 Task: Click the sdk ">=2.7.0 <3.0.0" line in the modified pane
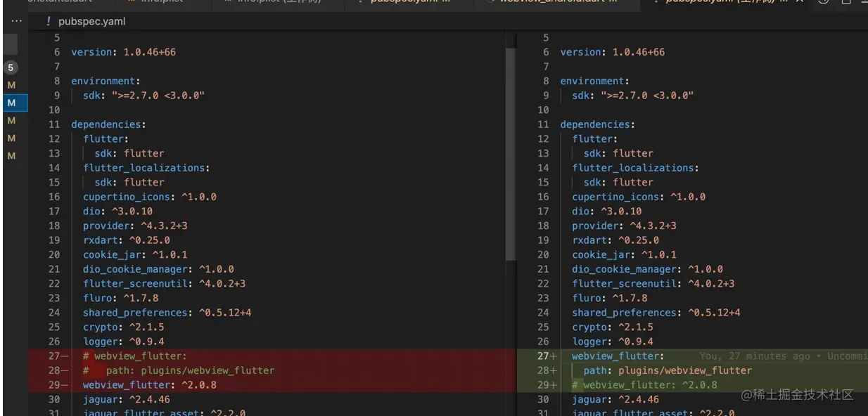[633, 96]
